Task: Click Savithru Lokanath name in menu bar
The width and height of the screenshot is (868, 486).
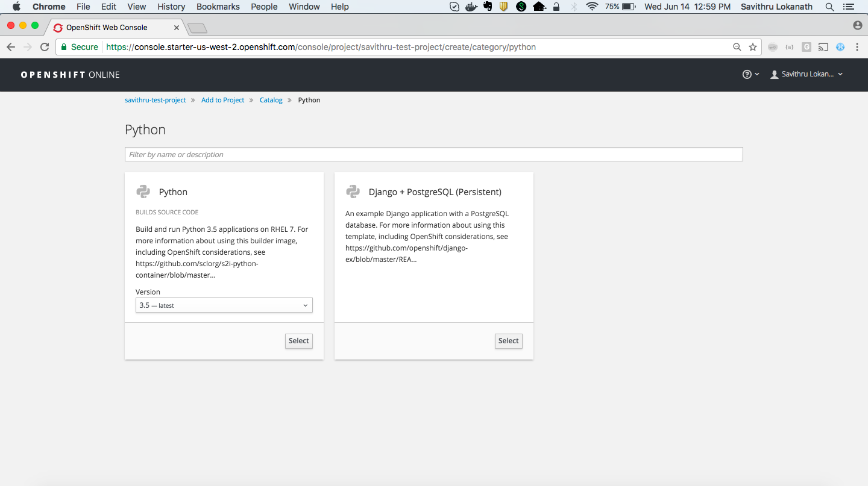Action: (777, 7)
